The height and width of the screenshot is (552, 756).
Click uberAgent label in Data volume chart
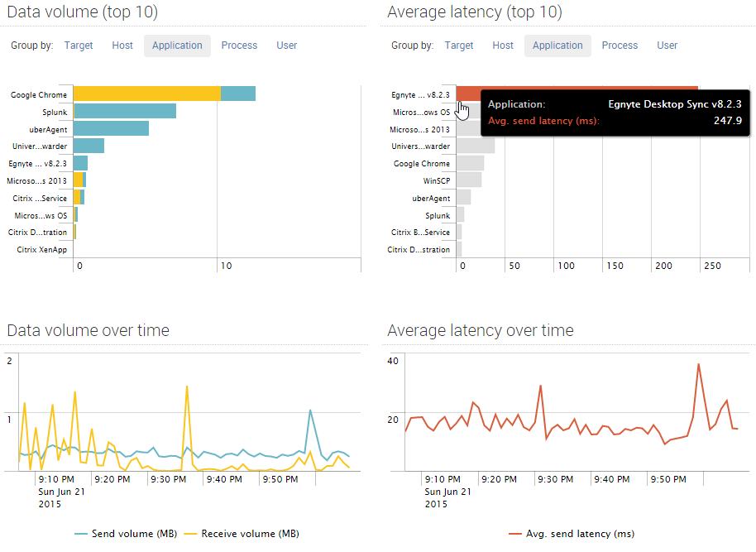tap(48, 130)
